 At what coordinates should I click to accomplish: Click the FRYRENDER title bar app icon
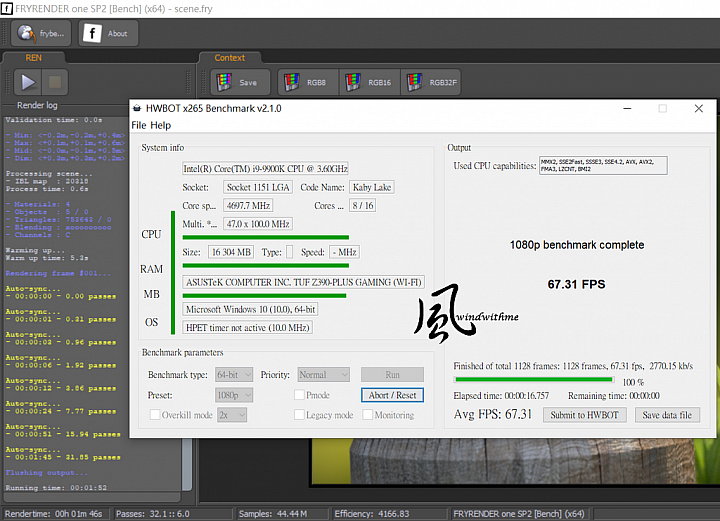7,8
